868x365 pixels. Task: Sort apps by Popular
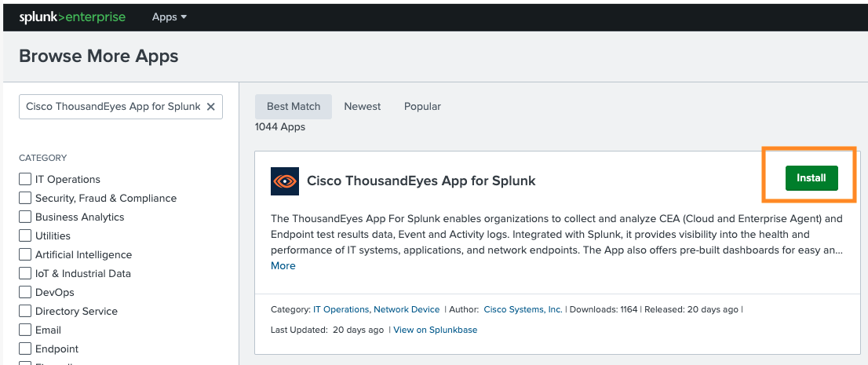point(422,107)
